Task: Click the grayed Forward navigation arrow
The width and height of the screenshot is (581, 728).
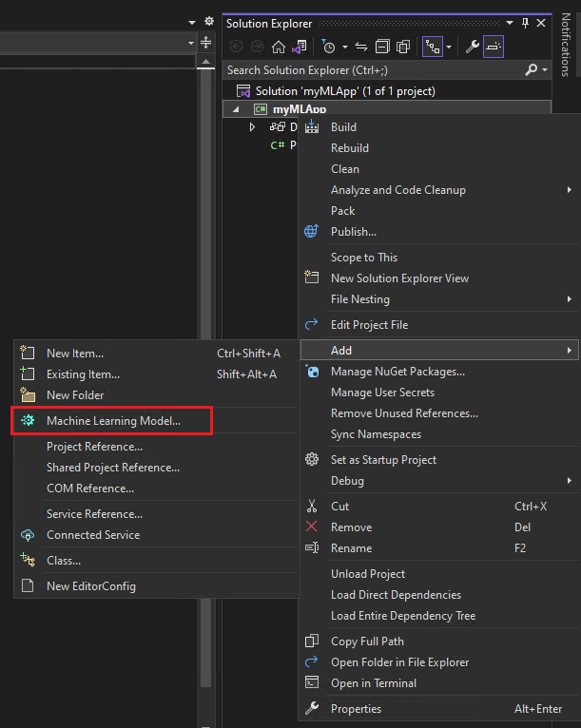Action: coord(257,47)
